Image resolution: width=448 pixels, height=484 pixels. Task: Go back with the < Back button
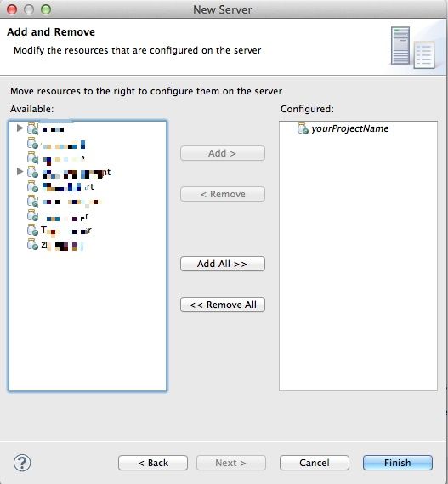point(153,463)
